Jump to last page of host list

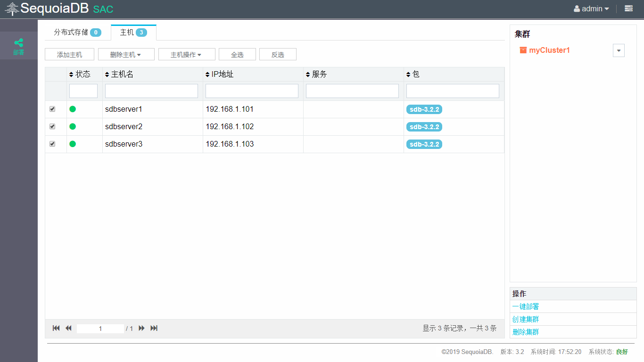click(x=154, y=328)
